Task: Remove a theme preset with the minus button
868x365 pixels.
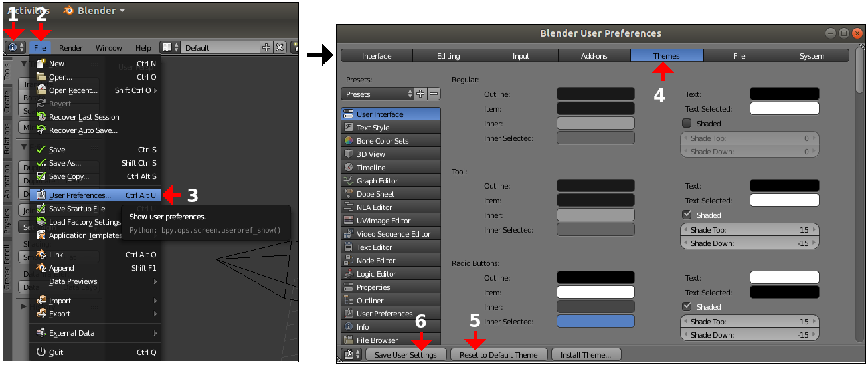Action: [434, 94]
